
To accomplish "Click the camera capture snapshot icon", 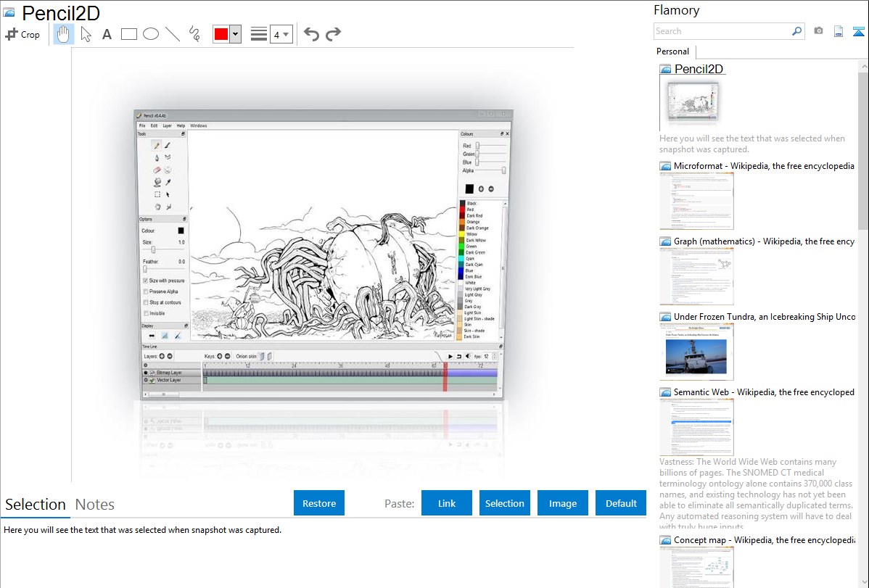I will 818,31.
